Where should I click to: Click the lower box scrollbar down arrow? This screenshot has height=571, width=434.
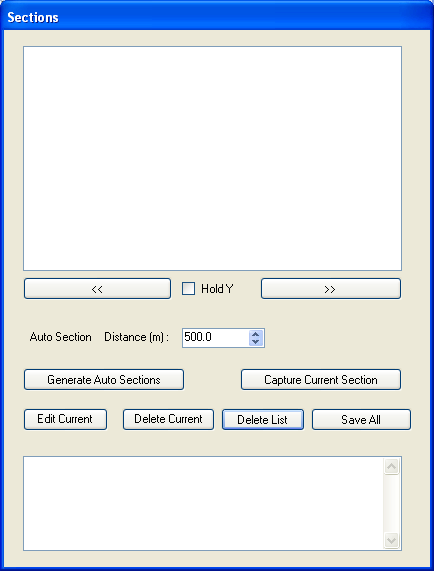click(x=392, y=540)
